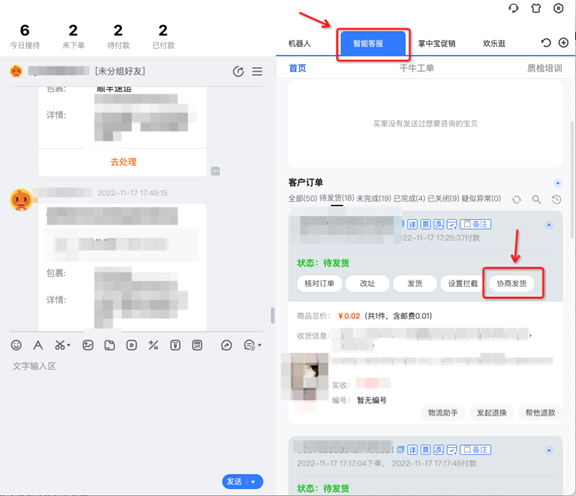Filter orders by 待发货(18)
The image size is (576, 496).
click(x=337, y=198)
